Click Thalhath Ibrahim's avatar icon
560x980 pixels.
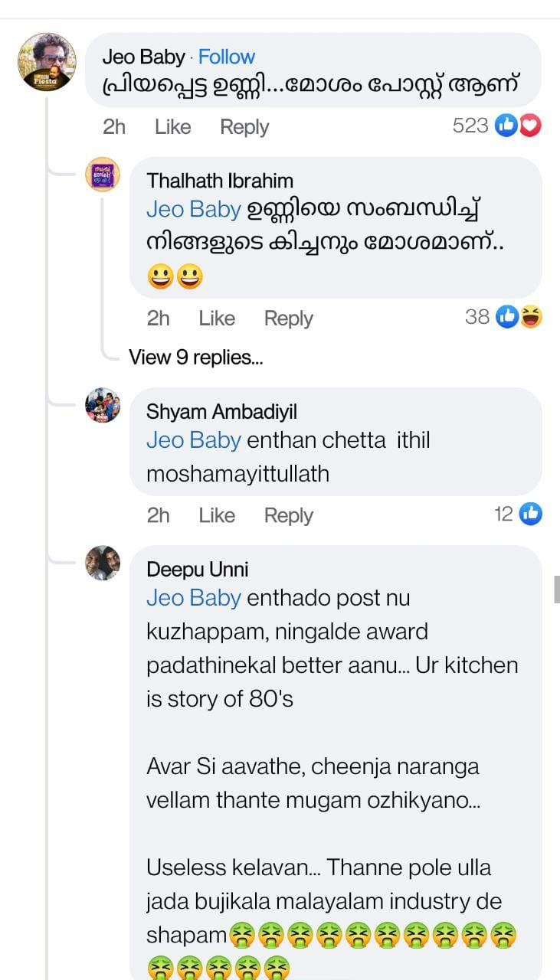coord(103,175)
